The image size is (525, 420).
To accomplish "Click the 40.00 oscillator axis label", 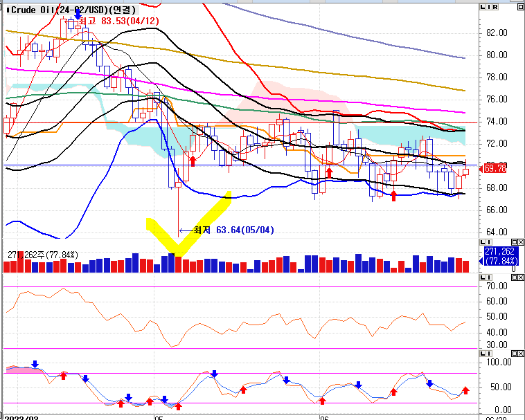I will [497, 332].
